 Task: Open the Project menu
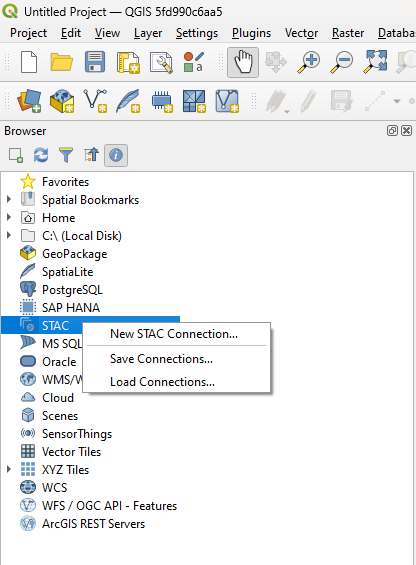tap(28, 33)
